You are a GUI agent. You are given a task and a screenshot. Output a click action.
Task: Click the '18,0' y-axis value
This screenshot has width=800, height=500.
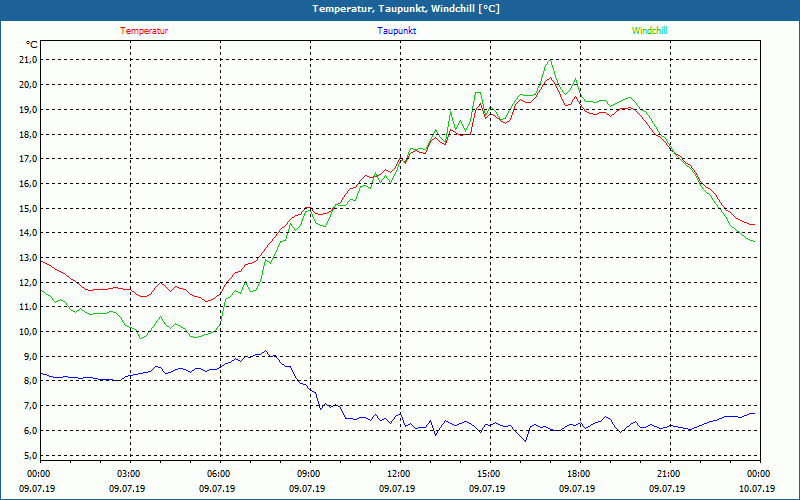click(x=29, y=134)
